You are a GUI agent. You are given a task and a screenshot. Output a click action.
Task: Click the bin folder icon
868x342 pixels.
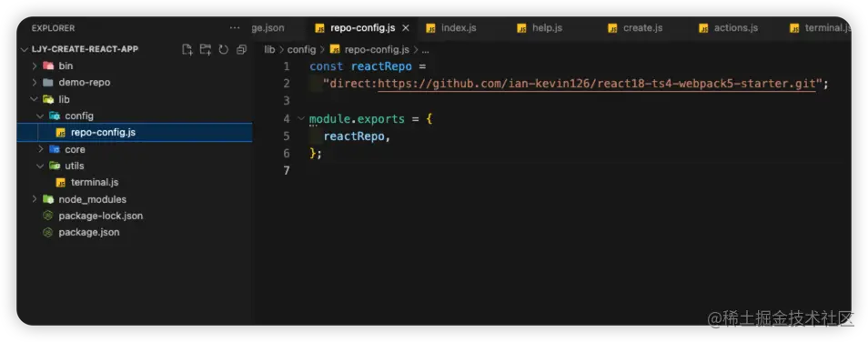48,65
